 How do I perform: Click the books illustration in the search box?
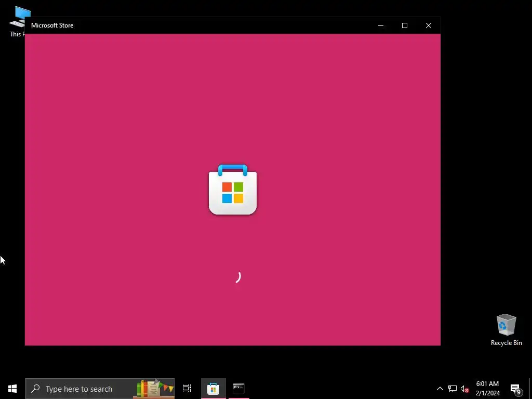click(x=155, y=389)
